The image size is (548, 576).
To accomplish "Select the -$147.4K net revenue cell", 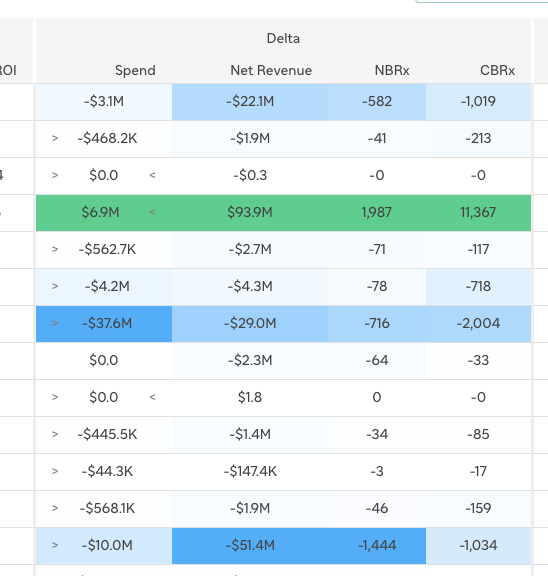I will pyautogui.click(x=250, y=471).
